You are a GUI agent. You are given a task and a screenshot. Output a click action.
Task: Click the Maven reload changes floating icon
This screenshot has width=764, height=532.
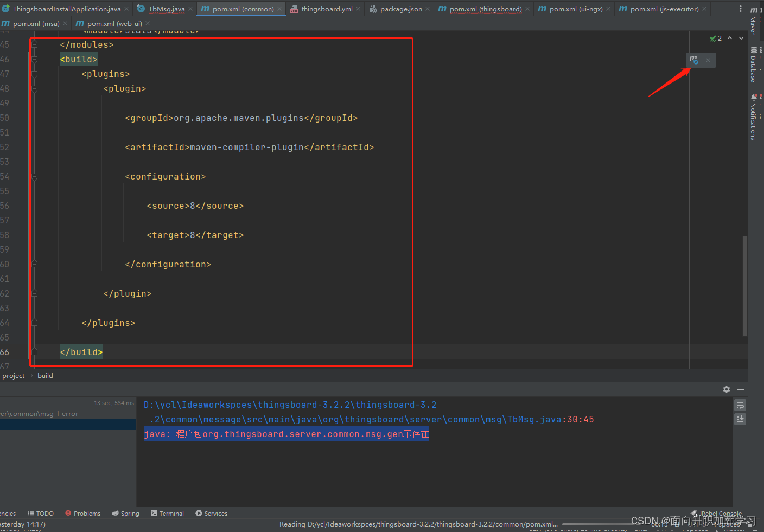tap(693, 60)
